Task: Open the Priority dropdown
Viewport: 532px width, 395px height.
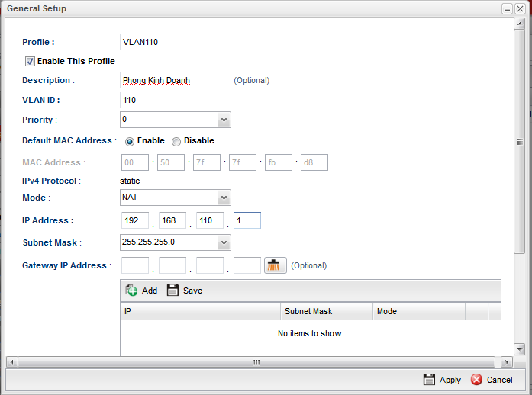Action: (224, 120)
